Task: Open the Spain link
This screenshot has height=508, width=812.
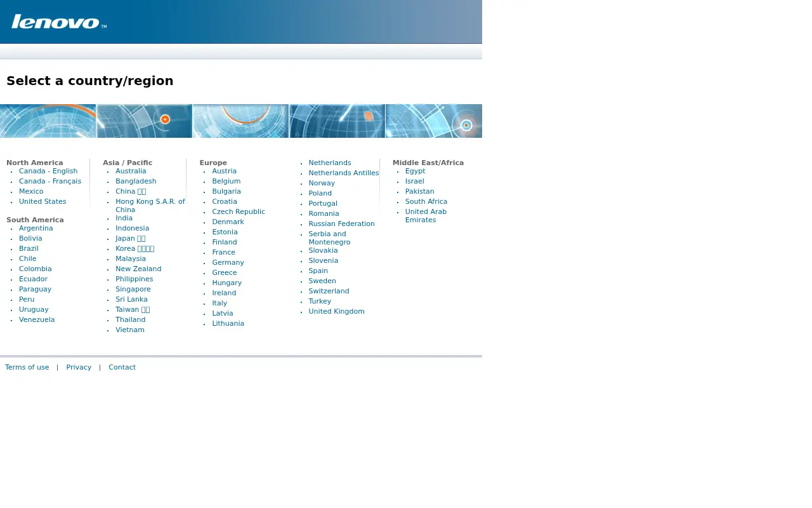Action: pos(318,271)
